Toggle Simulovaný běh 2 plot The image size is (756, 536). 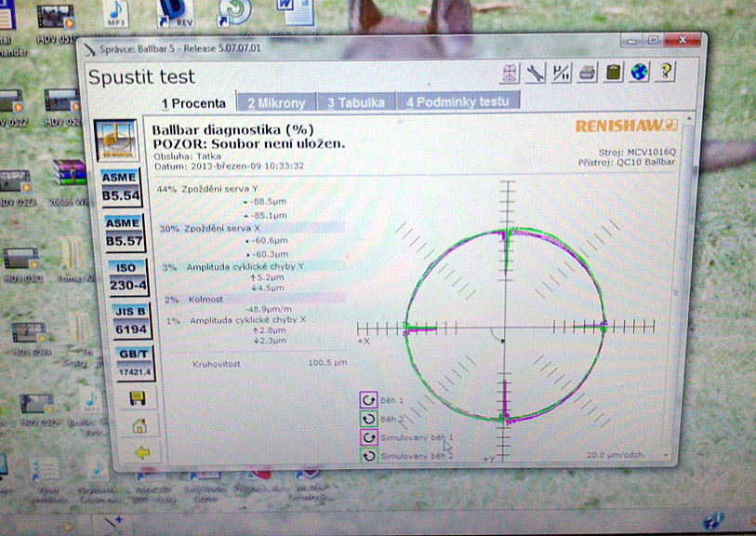pos(369,455)
